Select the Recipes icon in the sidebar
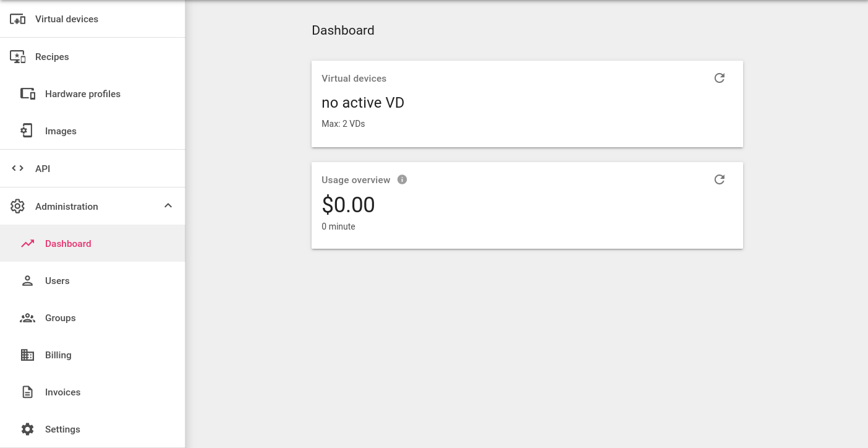868x448 pixels. coord(19,56)
